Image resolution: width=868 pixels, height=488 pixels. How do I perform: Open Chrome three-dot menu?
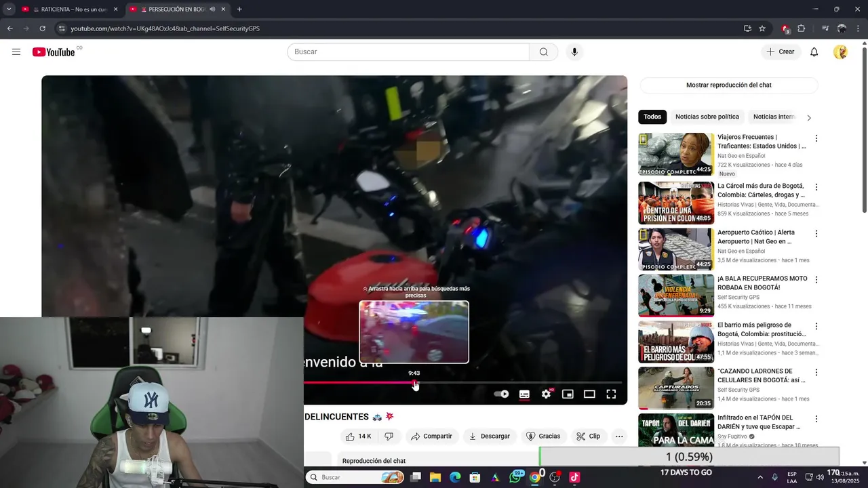[x=859, y=28]
